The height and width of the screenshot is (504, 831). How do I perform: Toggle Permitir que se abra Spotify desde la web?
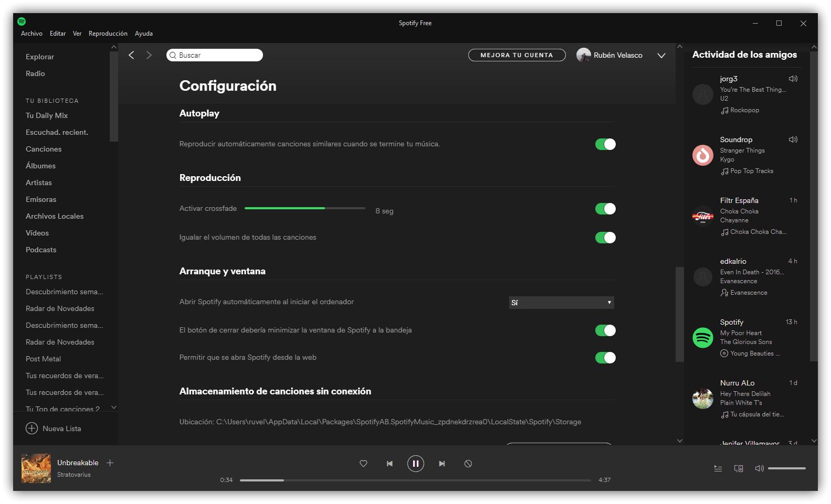coord(605,358)
